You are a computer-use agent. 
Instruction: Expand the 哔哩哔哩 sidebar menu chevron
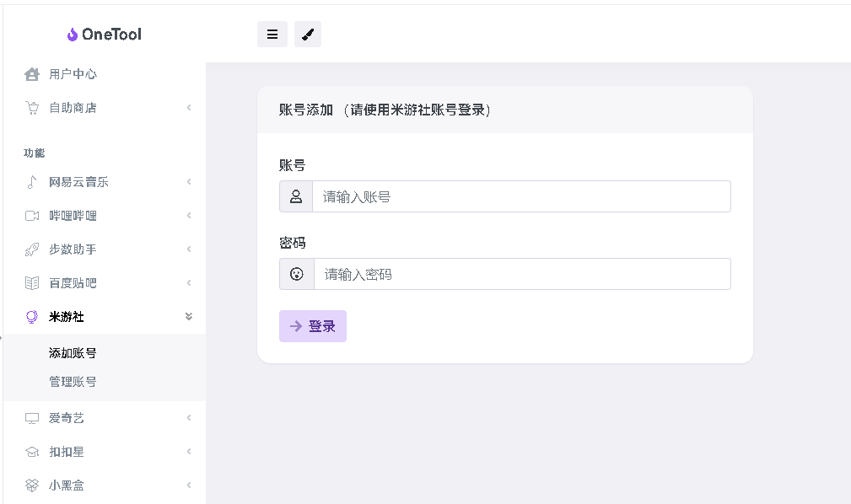coord(189,216)
